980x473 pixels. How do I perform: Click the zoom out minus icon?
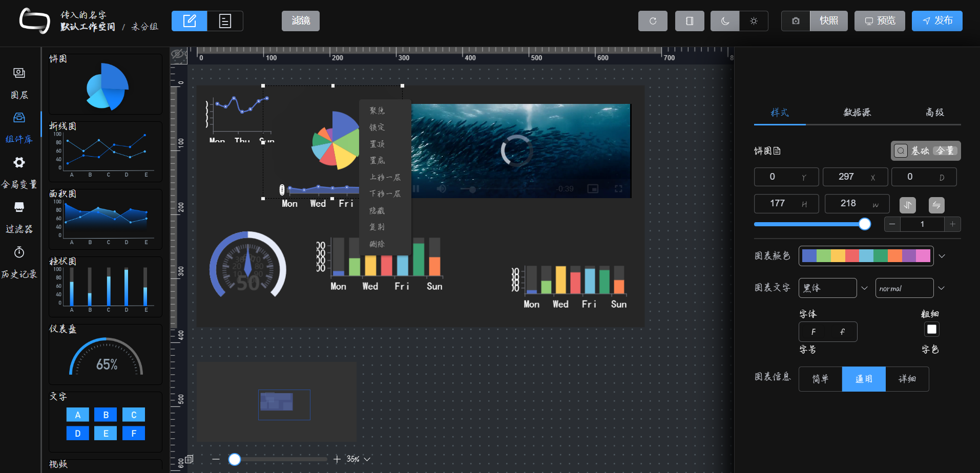216,459
